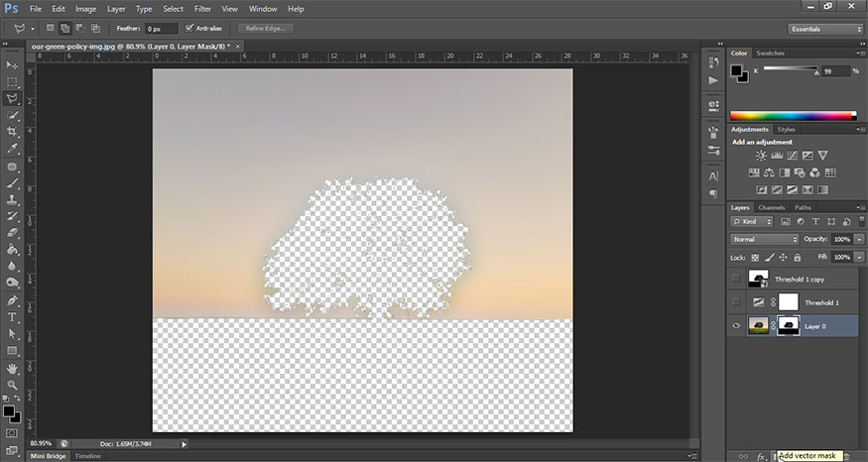868x462 pixels.
Task: Switch to the Channels tab
Action: 774,207
